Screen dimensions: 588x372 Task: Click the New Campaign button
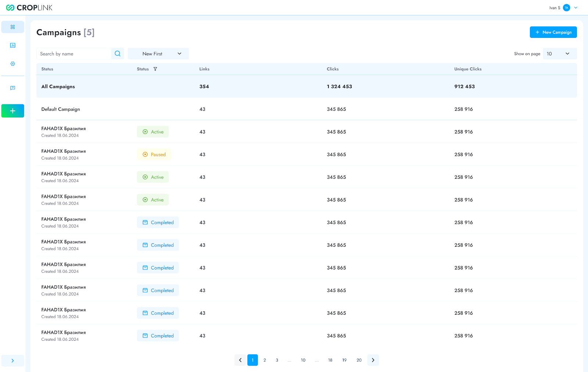[x=553, y=32]
